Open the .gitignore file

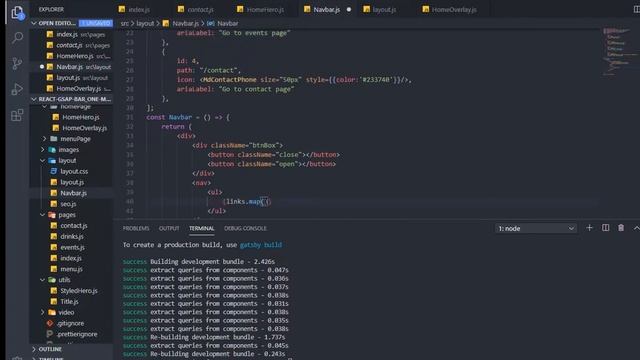point(71,323)
